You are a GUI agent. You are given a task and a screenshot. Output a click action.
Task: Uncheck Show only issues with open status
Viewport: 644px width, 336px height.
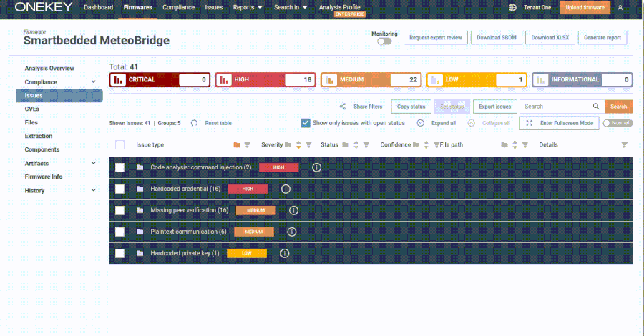click(306, 123)
